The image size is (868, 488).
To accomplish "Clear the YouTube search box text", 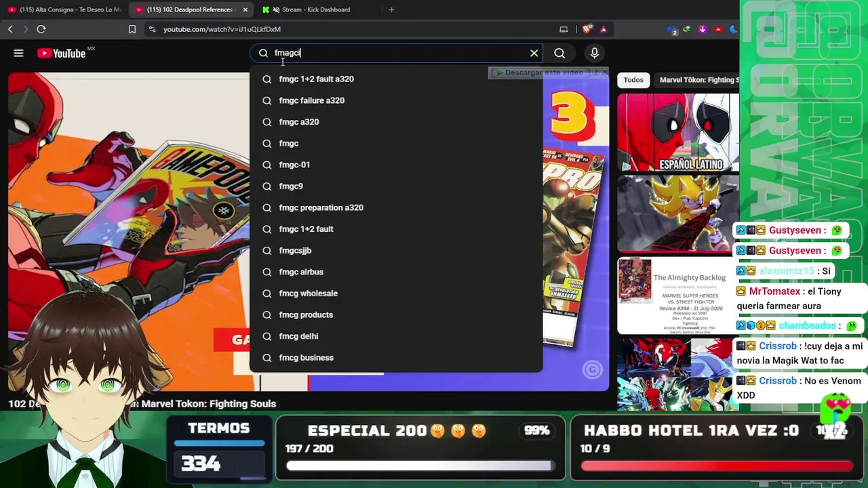I will tap(534, 53).
